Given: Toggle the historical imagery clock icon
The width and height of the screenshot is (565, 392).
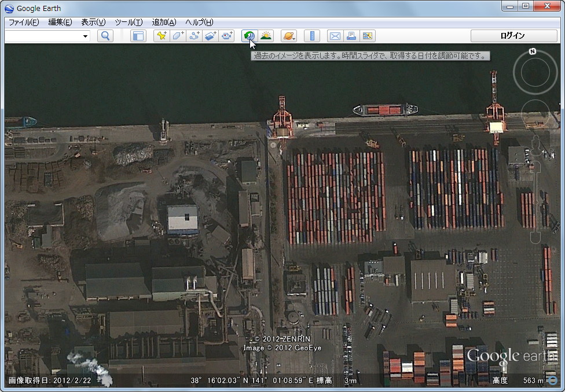Looking at the screenshot, I should pos(250,36).
